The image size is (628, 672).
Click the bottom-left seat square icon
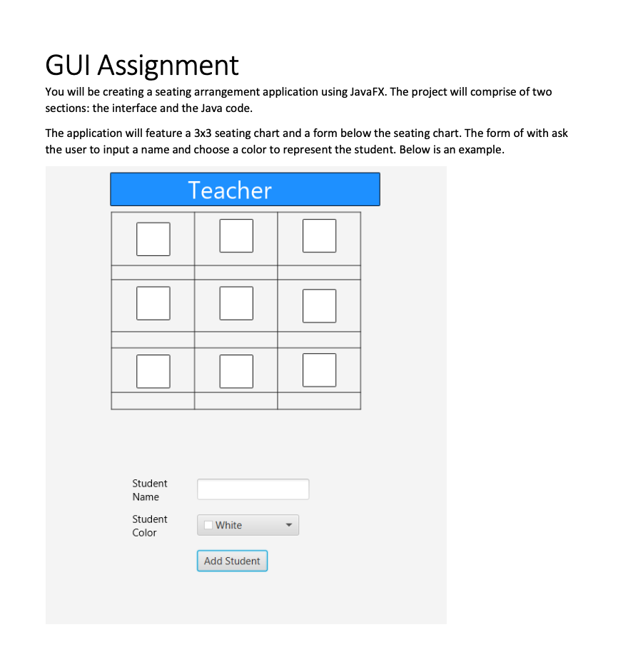click(153, 370)
